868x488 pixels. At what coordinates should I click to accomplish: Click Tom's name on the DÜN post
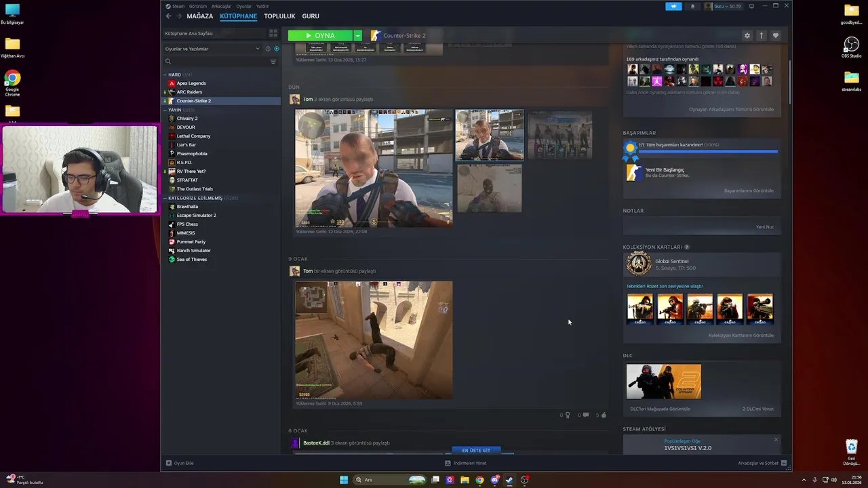pos(308,100)
